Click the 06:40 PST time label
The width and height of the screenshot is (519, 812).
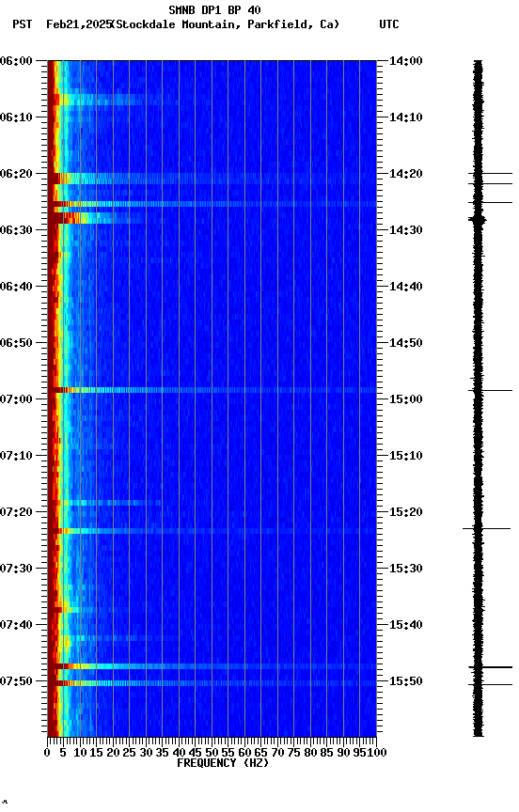point(16,287)
